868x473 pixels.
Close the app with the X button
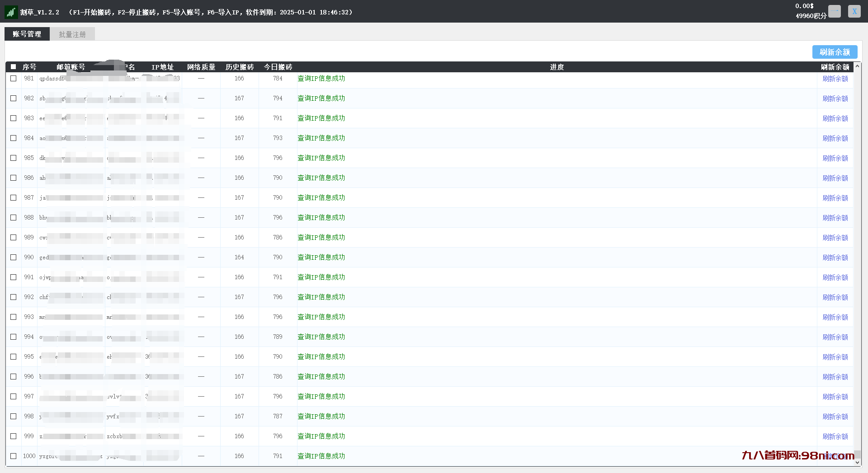[854, 11]
